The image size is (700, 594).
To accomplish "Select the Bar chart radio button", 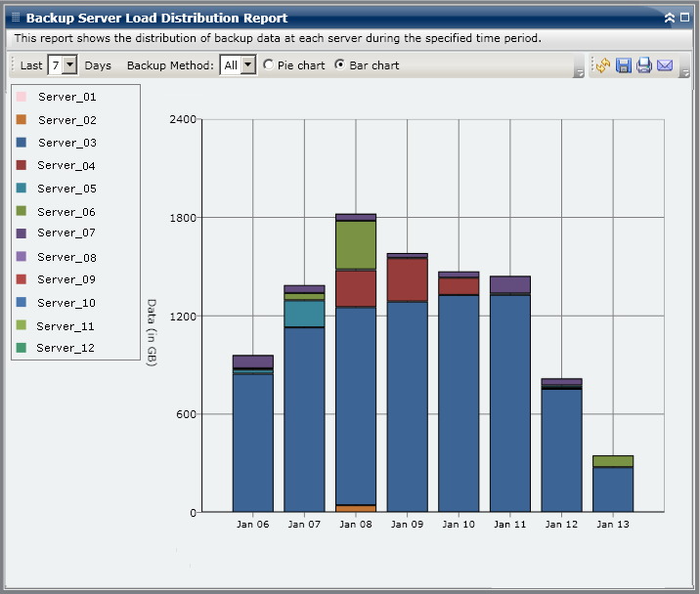I will coord(340,65).
